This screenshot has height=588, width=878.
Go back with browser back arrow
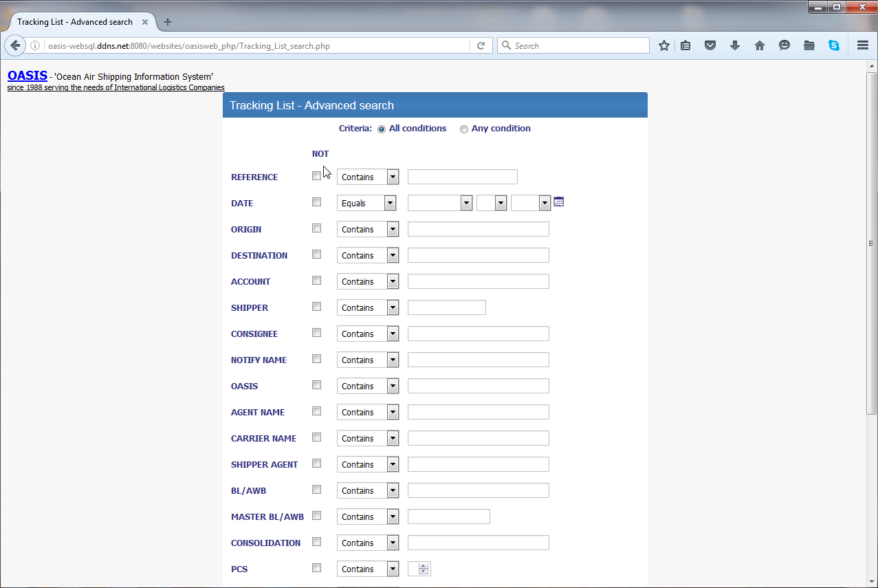pyautogui.click(x=15, y=46)
